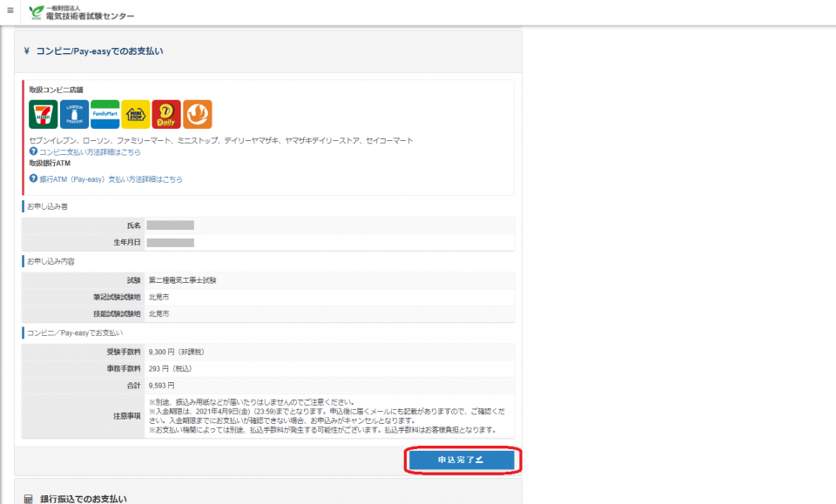Viewport: 836px width, 504px height.
Task: Click the calculator icon beside 銀行振込
Action: pos(28,499)
